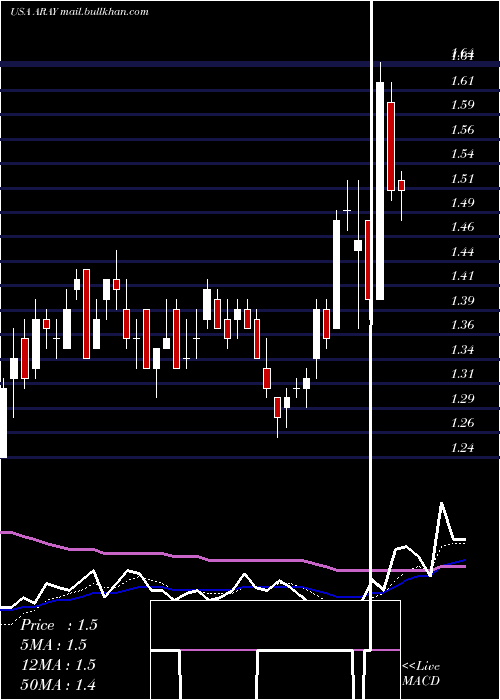
Task: Click the 1.39 price axis label
Action: pos(462,300)
